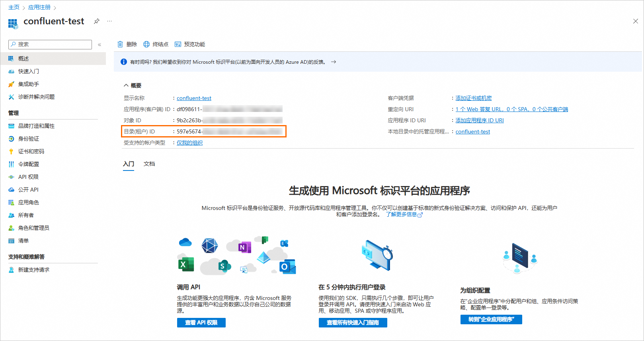The width and height of the screenshot is (644, 341).
Task: Switch to the 文档 tab
Action: [x=149, y=164]
